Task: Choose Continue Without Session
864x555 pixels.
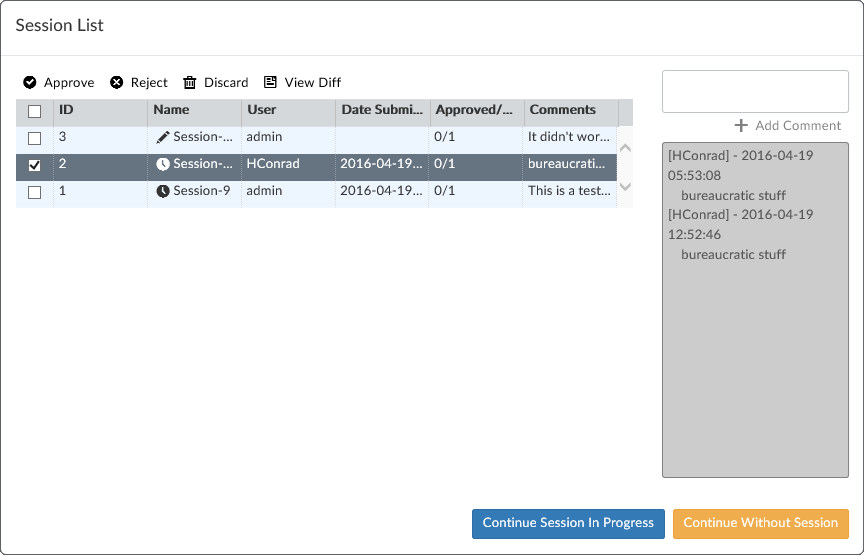Action: (761, 523)
